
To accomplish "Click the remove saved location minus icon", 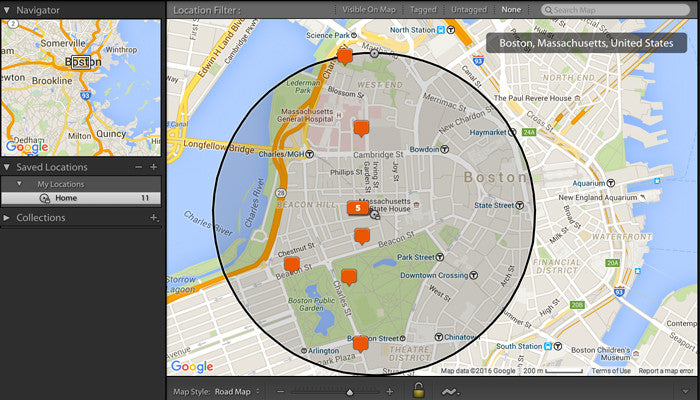I will click(x=139, y=167).
